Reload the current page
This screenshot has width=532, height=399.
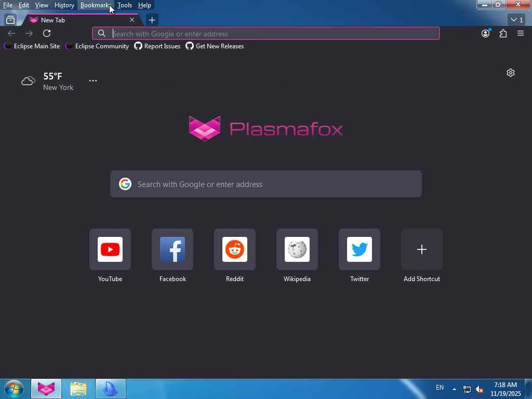coord(47,33)
